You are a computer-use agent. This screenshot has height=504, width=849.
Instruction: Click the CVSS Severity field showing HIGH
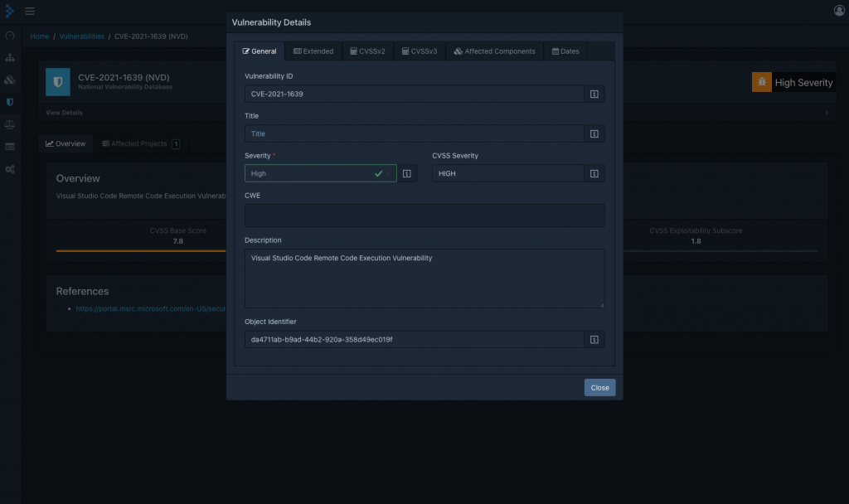tap(508, 174)
